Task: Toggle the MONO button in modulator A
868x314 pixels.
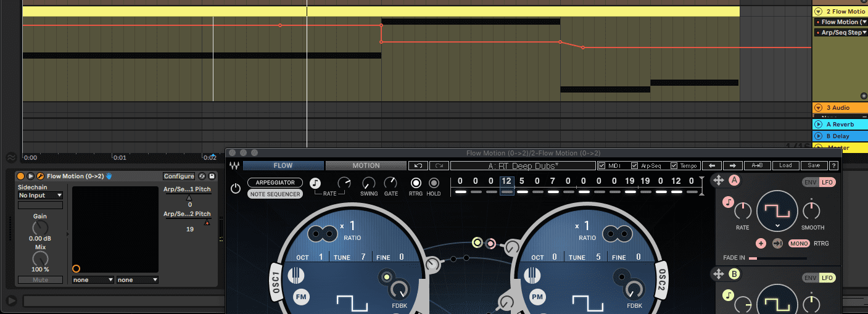Action: (799, 244)
